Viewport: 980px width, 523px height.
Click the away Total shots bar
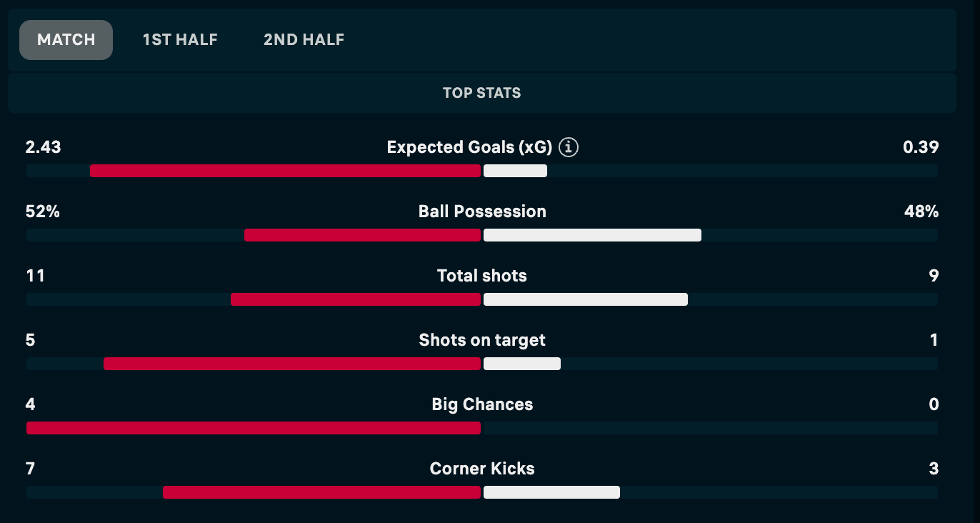(x=586, y=299)
